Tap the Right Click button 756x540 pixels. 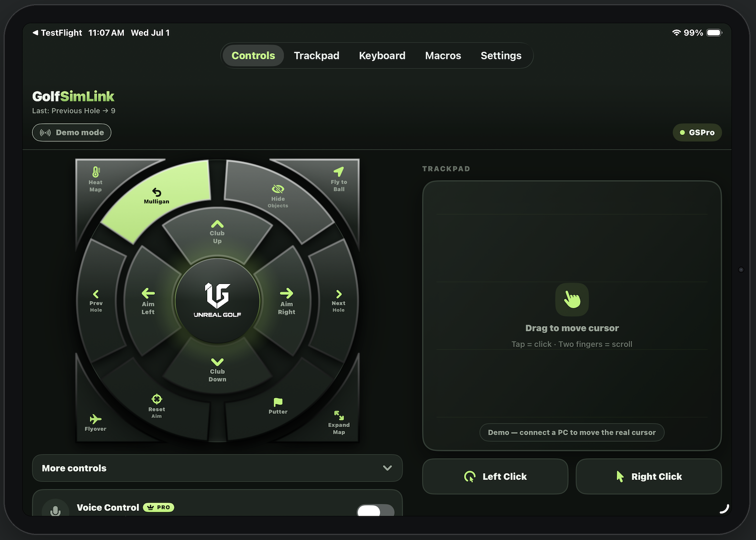649,476
